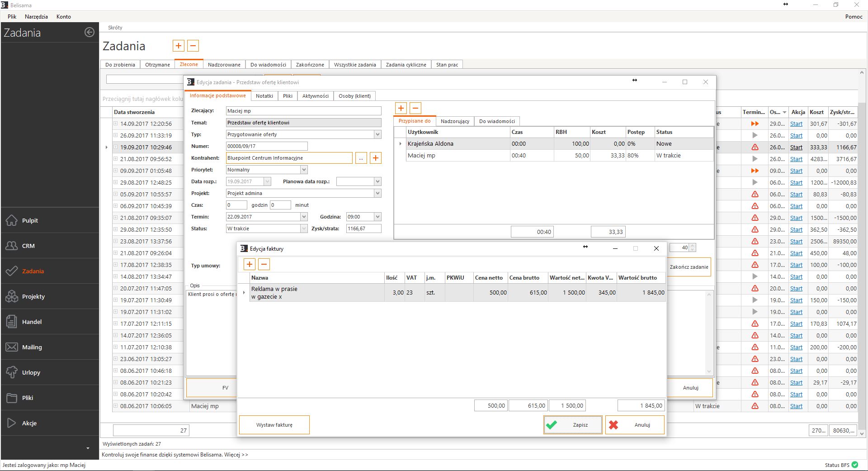The width and height of the screenshot is (868, 471).
Task: Open the Narzędzia menu
Action: pos(36,16)
